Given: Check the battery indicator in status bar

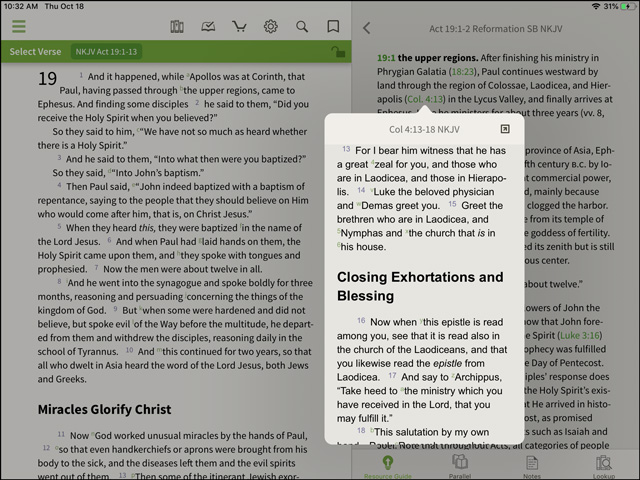Looking at the screenshot, I should [x=628, y=6].
